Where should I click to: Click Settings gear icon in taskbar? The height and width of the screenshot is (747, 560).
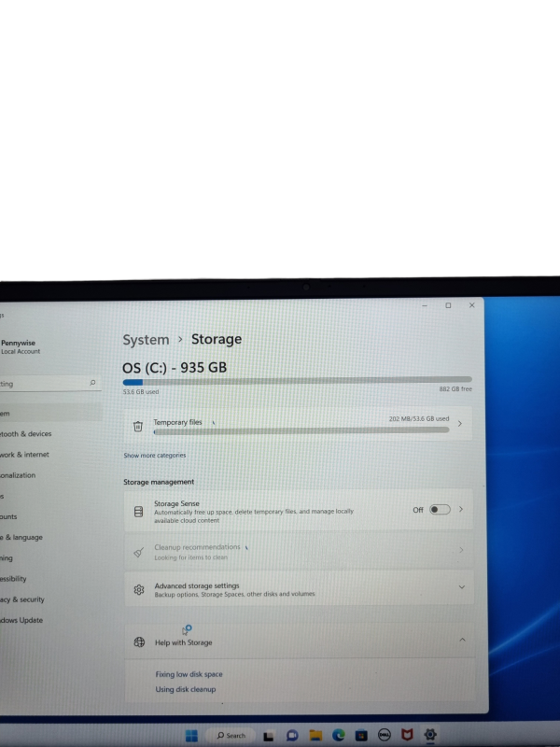coord(430,734)
